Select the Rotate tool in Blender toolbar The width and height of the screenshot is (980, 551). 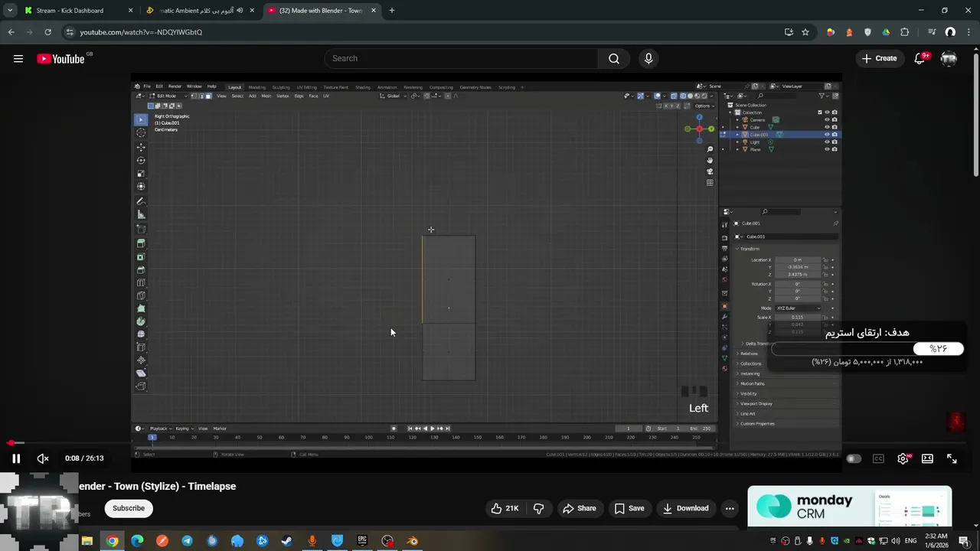pyautogui.click(x=141, y=160)
